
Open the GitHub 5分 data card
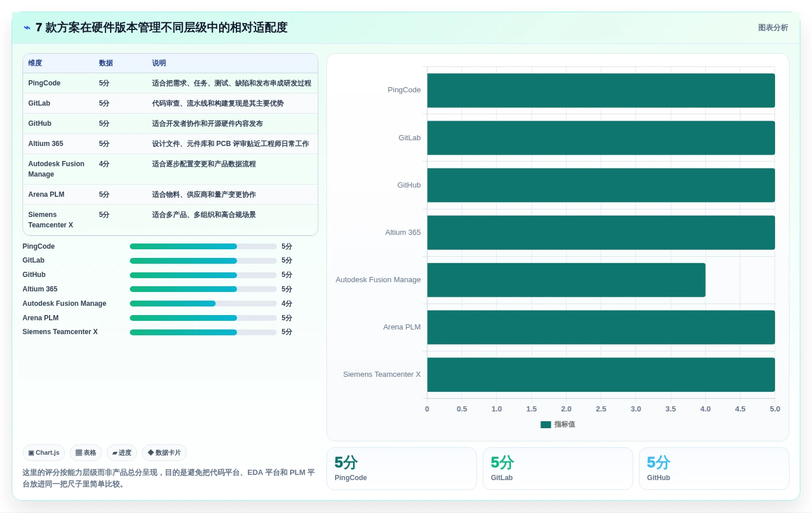714,469
